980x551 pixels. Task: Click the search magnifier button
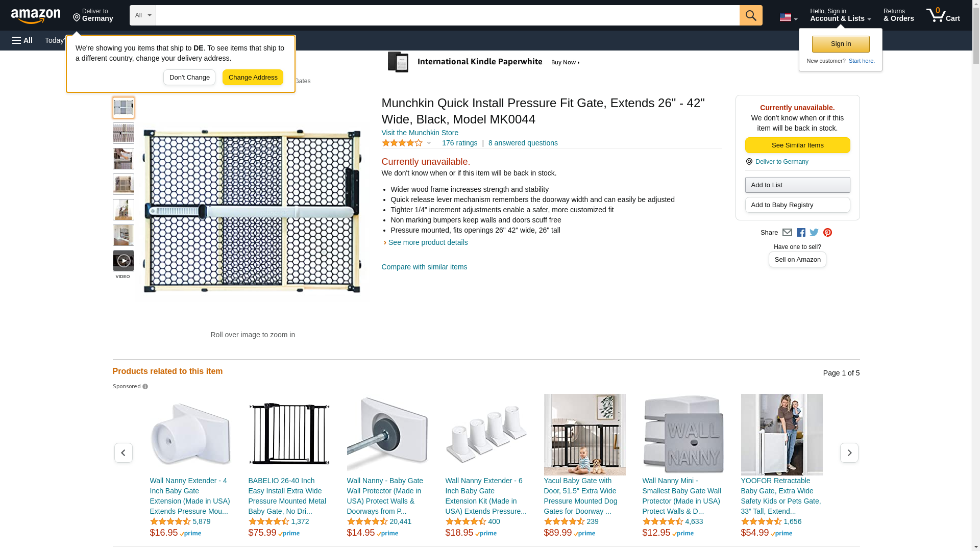point(750,15)
